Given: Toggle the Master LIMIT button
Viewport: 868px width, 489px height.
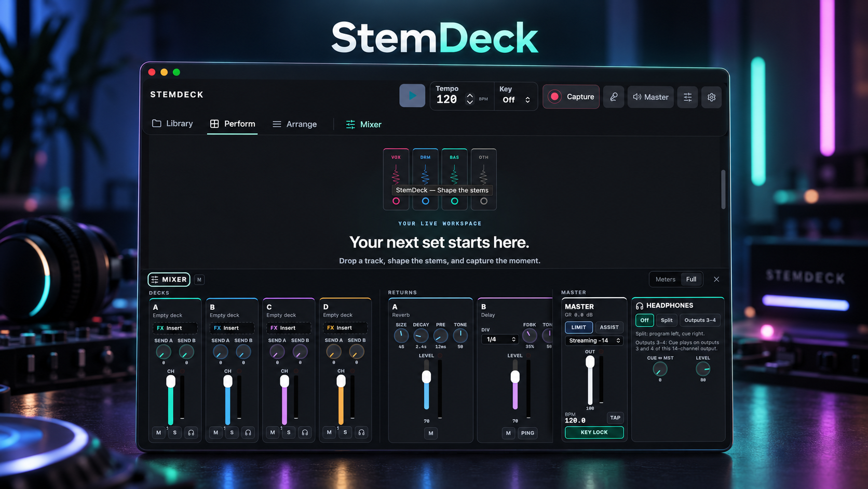Looking at the screenshot, I should 578,327.
